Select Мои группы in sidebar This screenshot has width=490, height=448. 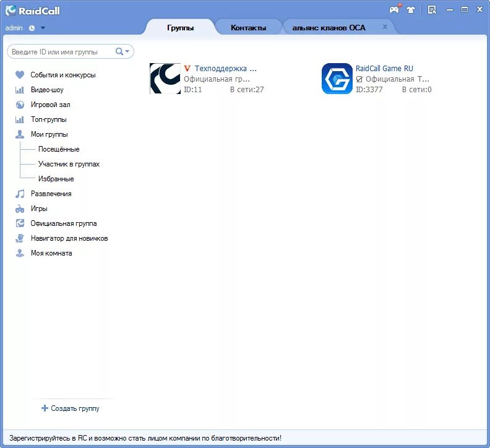(x=49, y=134)
